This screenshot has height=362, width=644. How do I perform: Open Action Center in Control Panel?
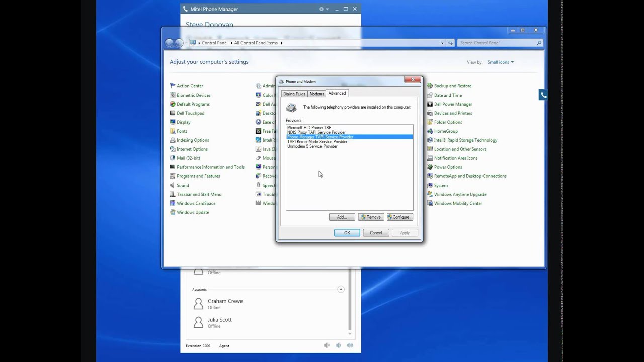pos(189,86)
